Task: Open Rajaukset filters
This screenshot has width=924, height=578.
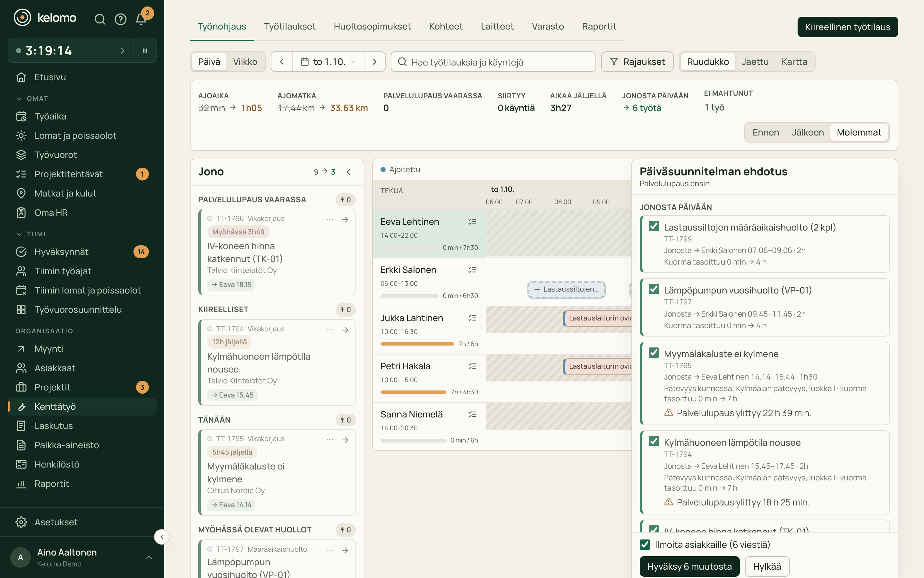Action: [637, 62]
